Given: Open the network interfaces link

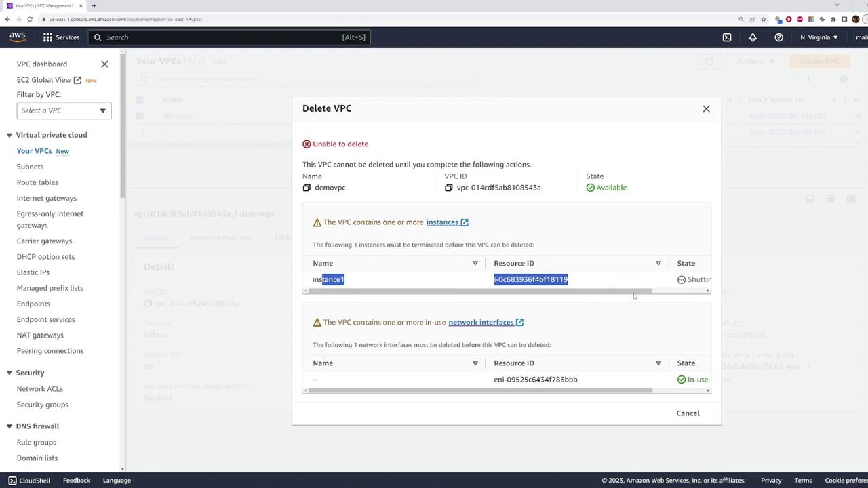Looking at the screenshot, I should coord(481,322).
